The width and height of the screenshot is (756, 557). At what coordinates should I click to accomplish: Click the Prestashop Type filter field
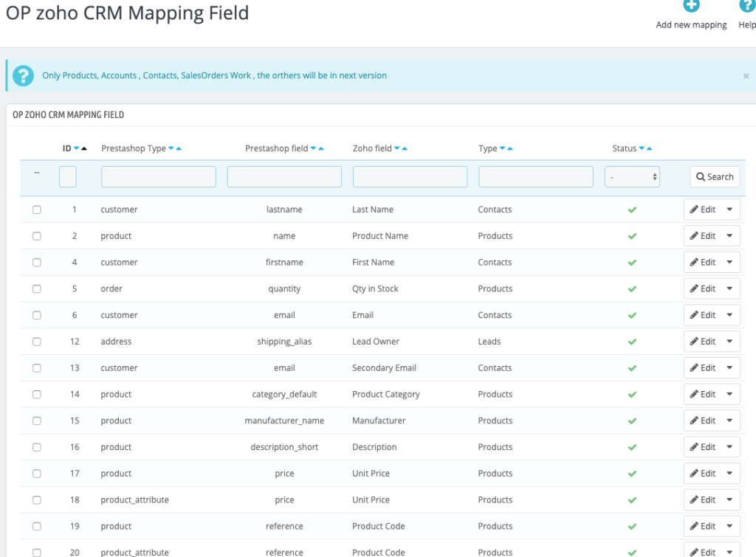(159, 177)
